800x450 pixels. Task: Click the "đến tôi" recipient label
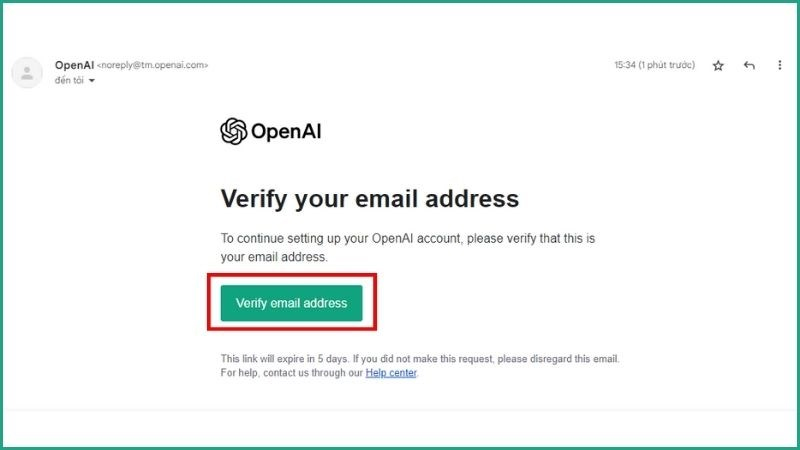pos(70,81)
